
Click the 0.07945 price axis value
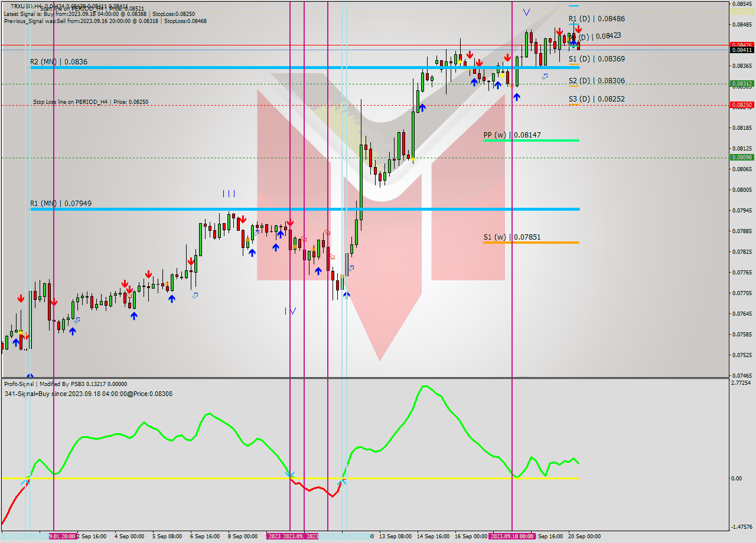(x=741, y=211)
